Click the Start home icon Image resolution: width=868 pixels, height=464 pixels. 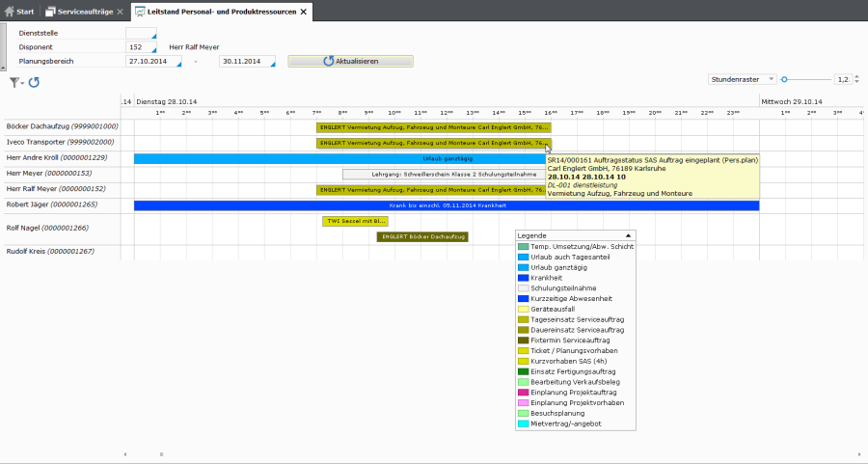[10, 12]
